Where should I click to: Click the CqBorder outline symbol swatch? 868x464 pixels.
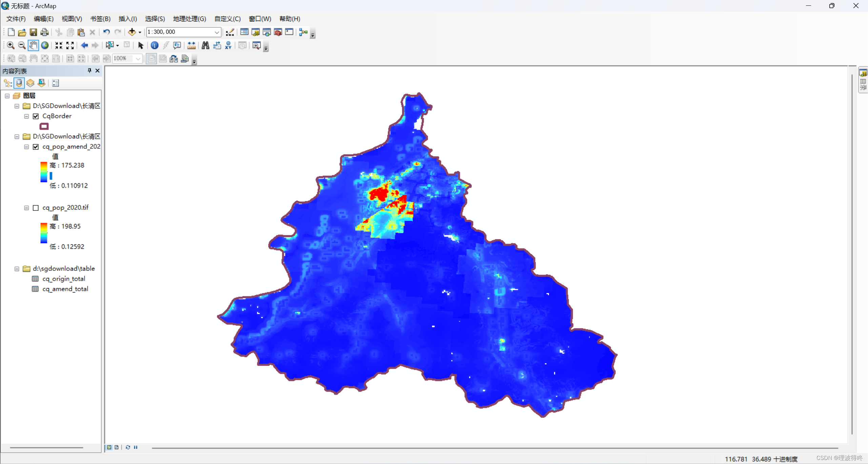click(x=44, y=126)
